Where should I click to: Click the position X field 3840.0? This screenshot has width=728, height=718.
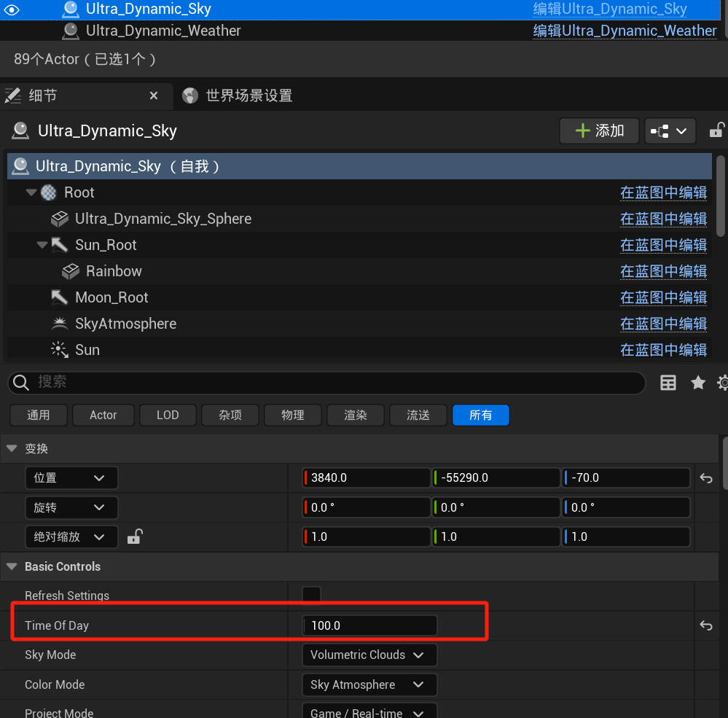pyautogui.click(x=366, y=478)
